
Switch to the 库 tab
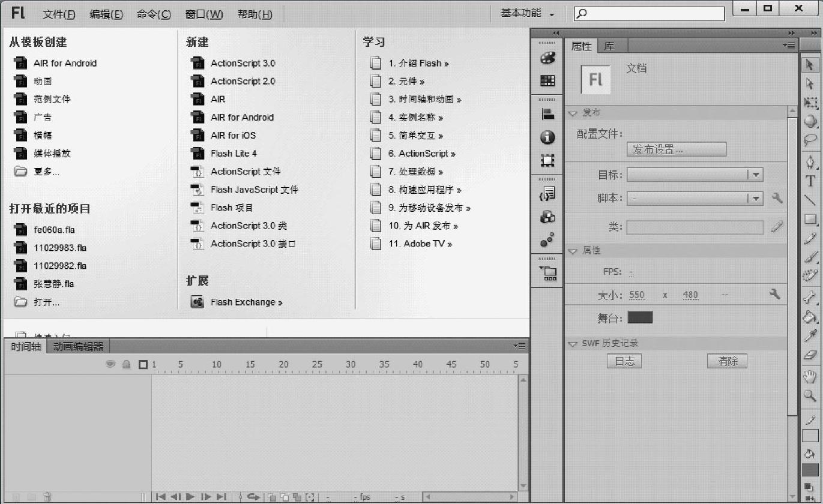609,46
